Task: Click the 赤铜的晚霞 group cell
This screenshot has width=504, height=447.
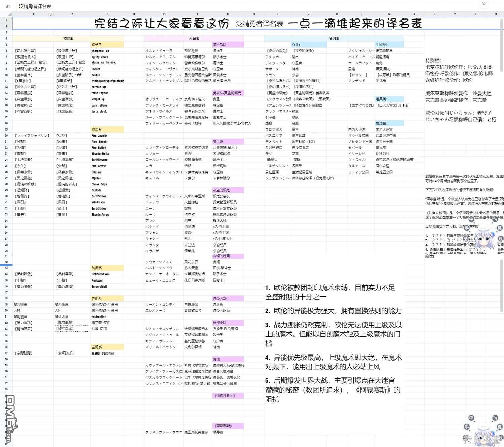Action: 228,256
